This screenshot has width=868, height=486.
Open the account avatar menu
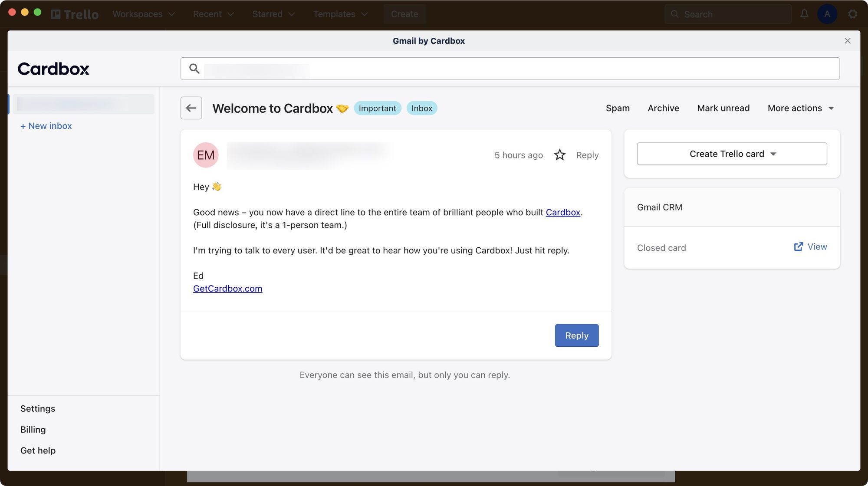[827, 14]
